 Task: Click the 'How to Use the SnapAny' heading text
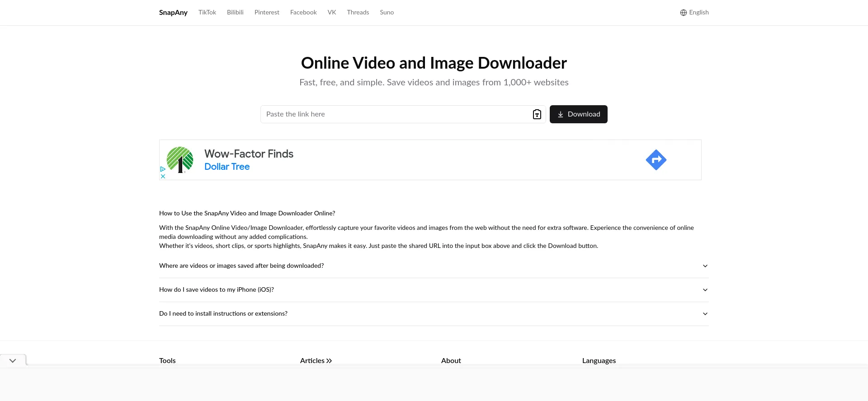pyautogui.click(x=247, y=213)
